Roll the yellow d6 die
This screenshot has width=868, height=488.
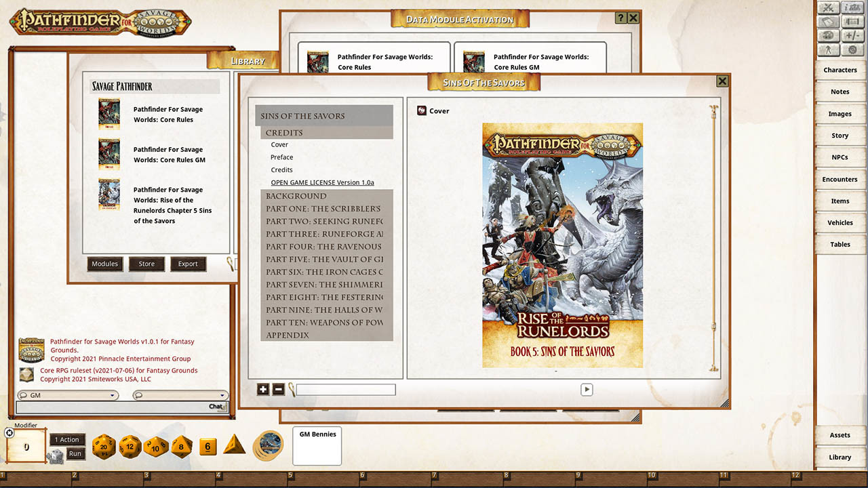208,446
